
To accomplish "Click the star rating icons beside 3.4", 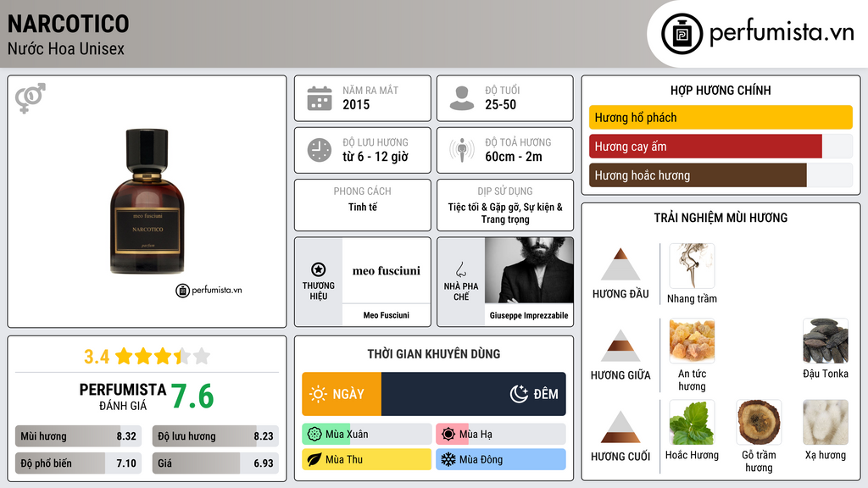I will click(x=163, y=357).
